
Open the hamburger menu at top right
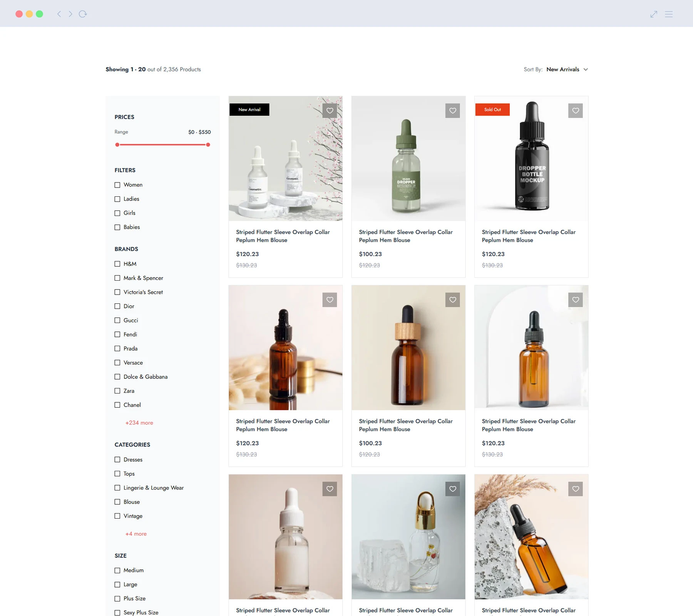coord(669,14)
